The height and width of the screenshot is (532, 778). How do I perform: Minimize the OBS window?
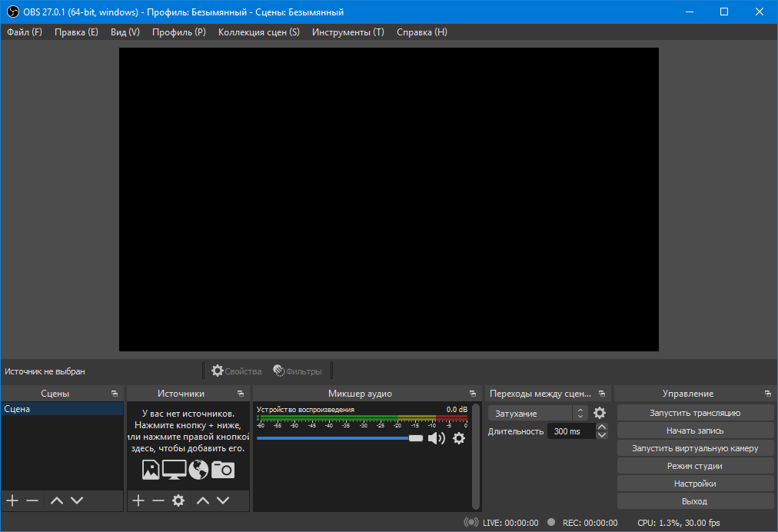click(x=689, y=12)
